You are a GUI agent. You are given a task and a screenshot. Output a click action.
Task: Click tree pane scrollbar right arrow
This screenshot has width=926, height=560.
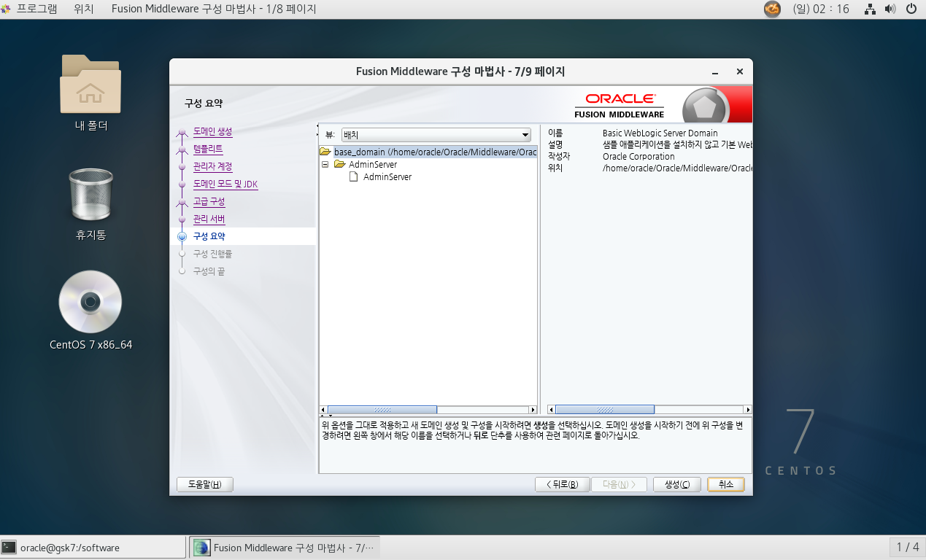[533, 410]
